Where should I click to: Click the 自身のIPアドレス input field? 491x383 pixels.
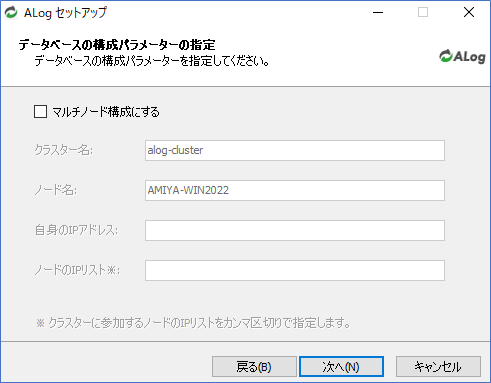click(295, 230)
